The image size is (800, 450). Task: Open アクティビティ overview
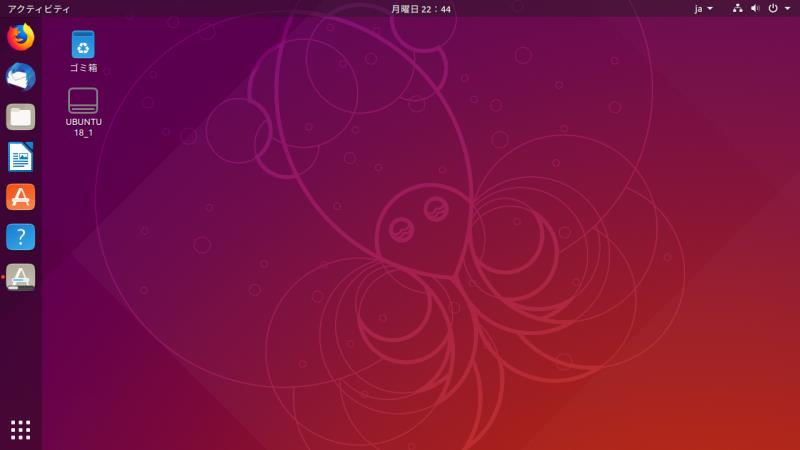(39, 9)
